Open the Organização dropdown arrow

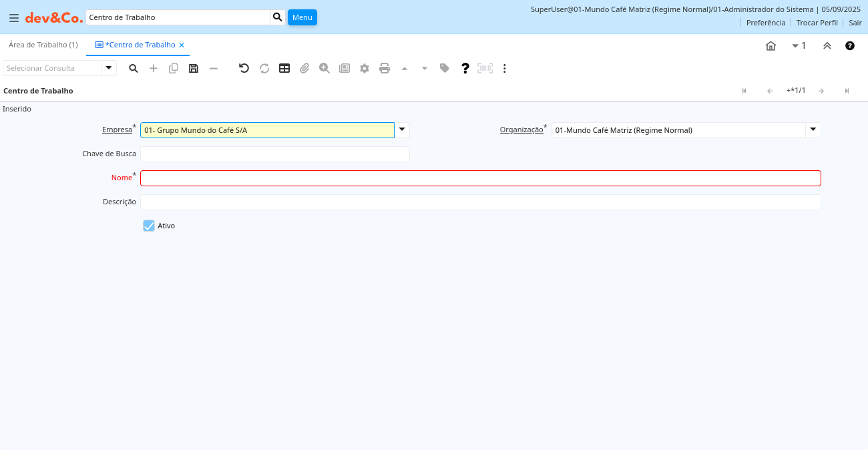pos(813,130)
